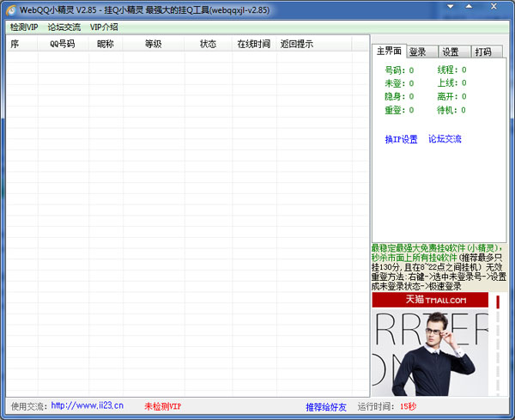The height and width of the screenshot is (420, 515).
Task: Click the 待机: 0 counter
Action: [451, 110]
